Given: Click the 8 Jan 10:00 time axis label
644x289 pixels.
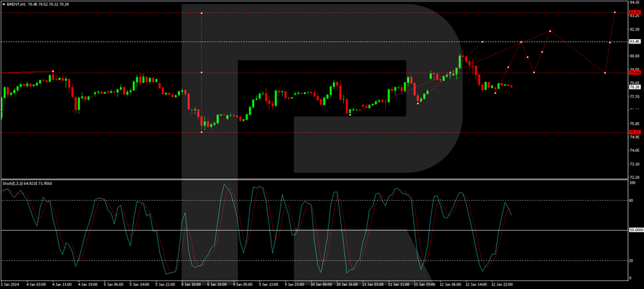Looking at the screenshot, I should tap(191, 284).
